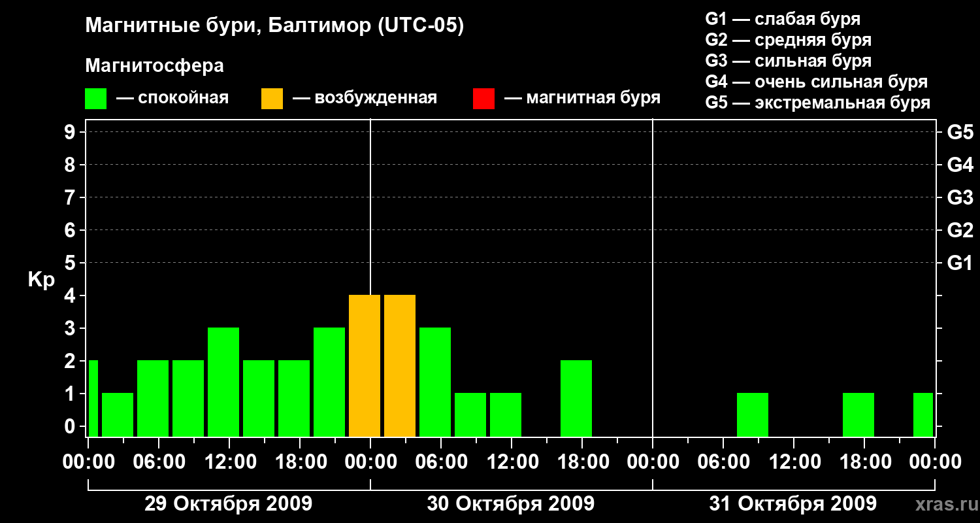This screenshot has height=523, width=980.
Task: Click the 'G4 — очень сильная буря' legend line
Action: 817,82
